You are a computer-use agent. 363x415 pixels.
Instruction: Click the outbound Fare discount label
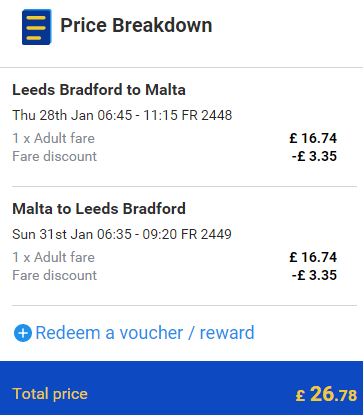coord(54,156)
